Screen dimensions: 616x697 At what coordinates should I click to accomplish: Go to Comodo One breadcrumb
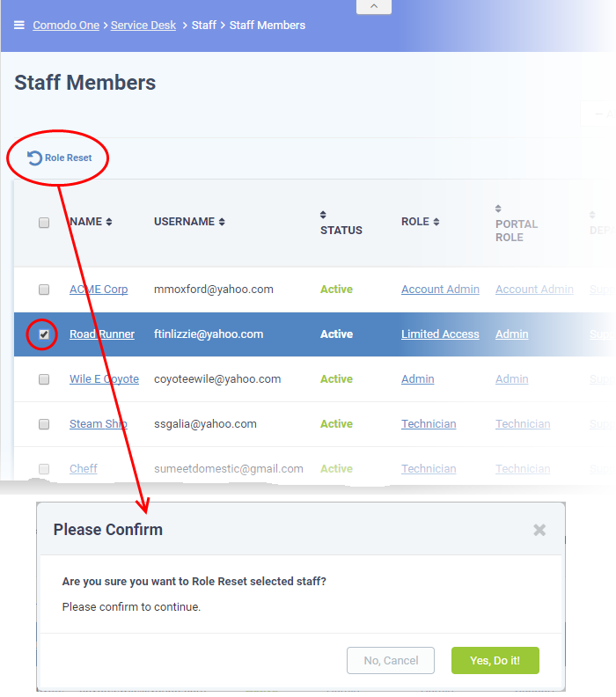click(x=66, y=26)
